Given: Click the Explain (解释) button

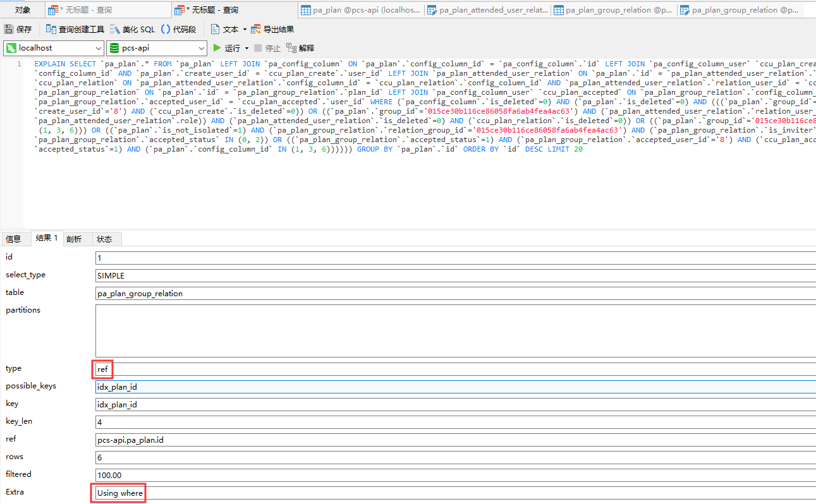Looking at the screenshot, I should pyautogui.click(x=301, y=48).
